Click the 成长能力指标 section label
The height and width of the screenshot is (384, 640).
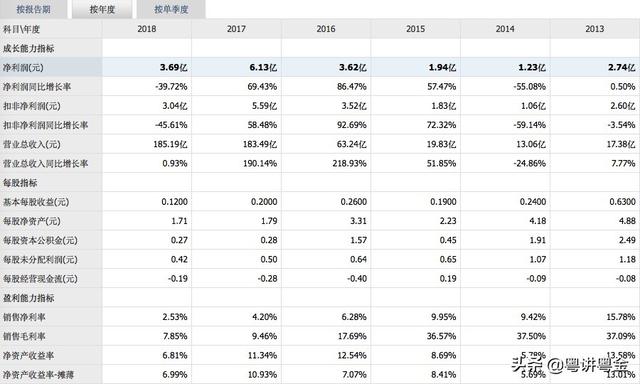(29, 49)
